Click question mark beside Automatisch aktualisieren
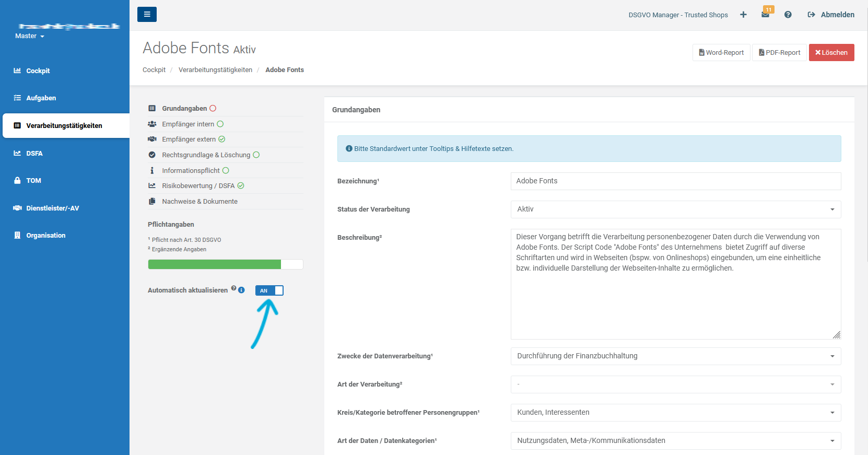This screenshot has width=868, height=455. point(234,288)
